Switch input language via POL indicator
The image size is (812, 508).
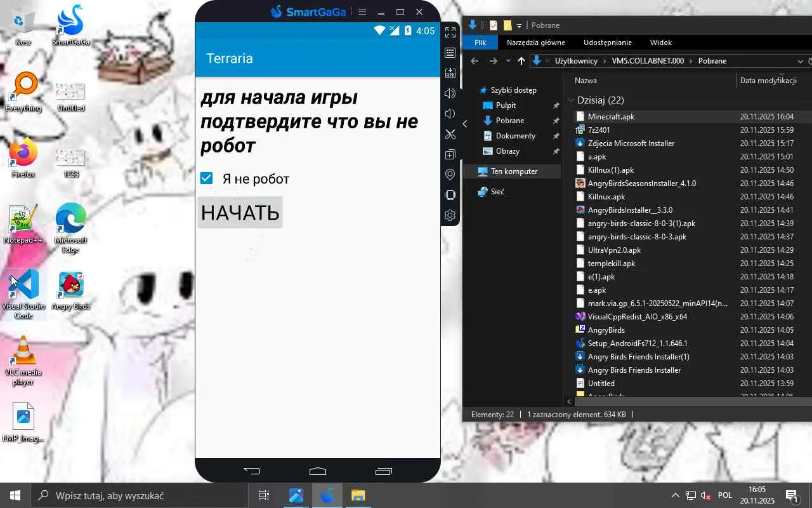click(725, 495)
